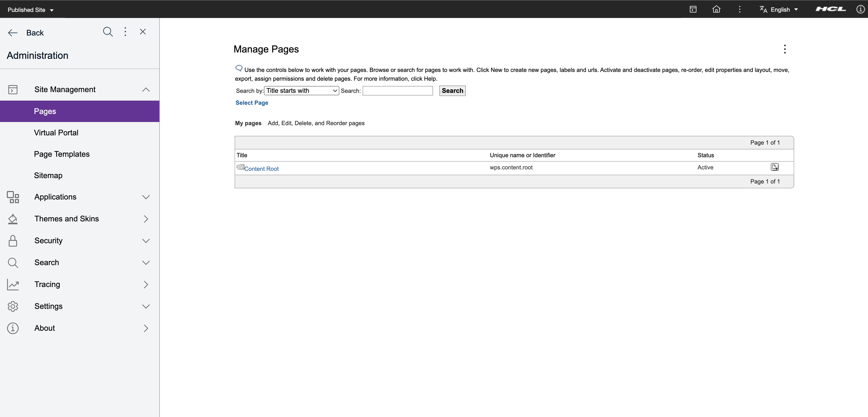The image size is (868, 417).
Task: Click the search icon in the sidebar
Action: coord(107,32)
